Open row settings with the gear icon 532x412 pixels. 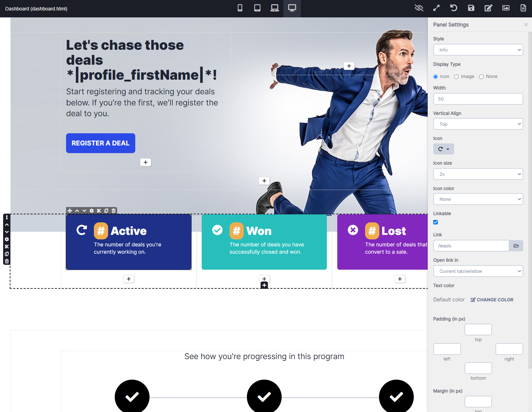[x=7, y=239]
